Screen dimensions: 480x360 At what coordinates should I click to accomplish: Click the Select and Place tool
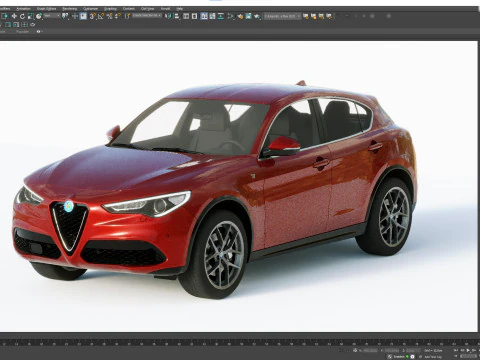[39, 16]
